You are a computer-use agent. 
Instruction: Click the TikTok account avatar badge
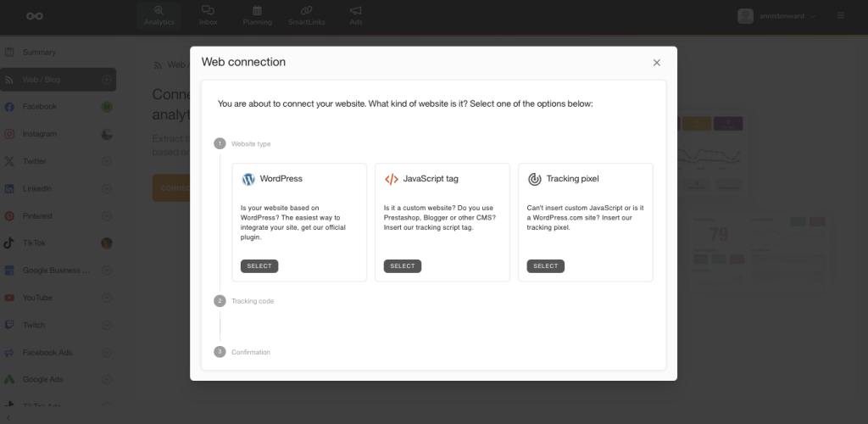click(x=107, y=243)
